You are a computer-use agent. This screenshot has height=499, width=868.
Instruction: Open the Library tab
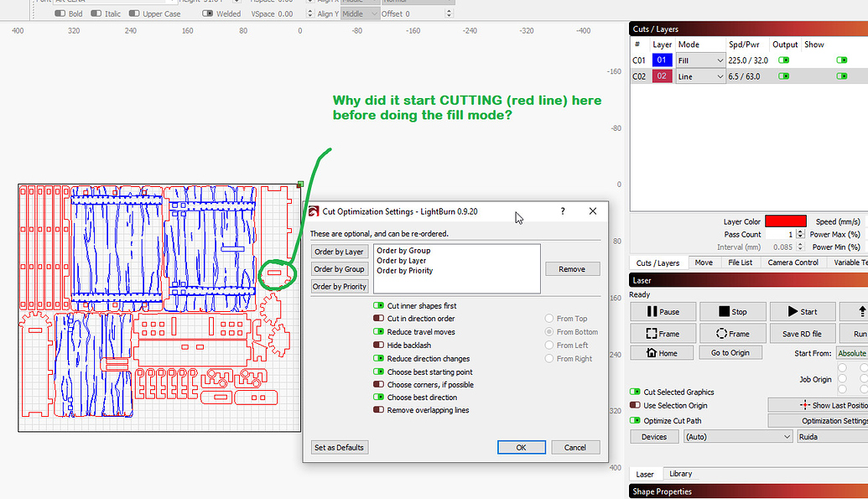[680, 473]
